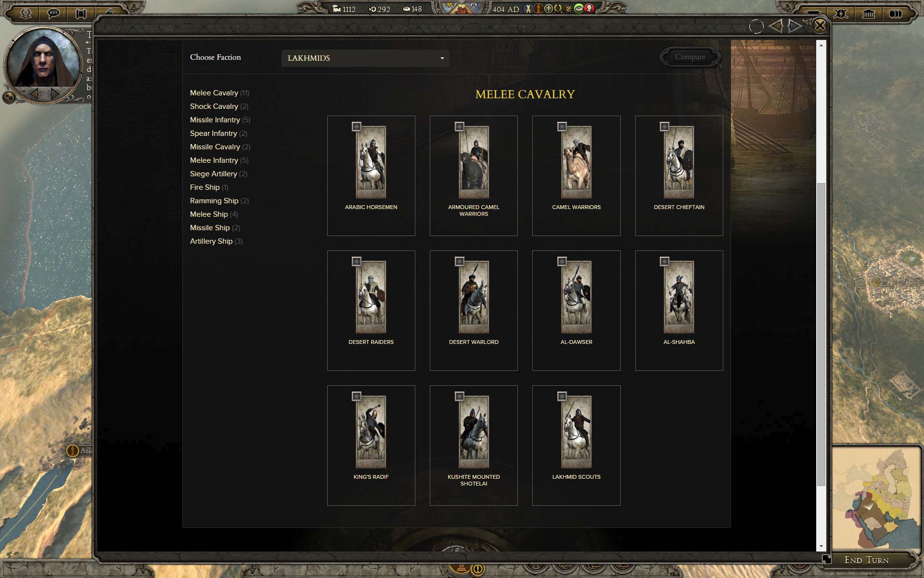Click the round home icon in encyclopedia header

click(756, 26)
